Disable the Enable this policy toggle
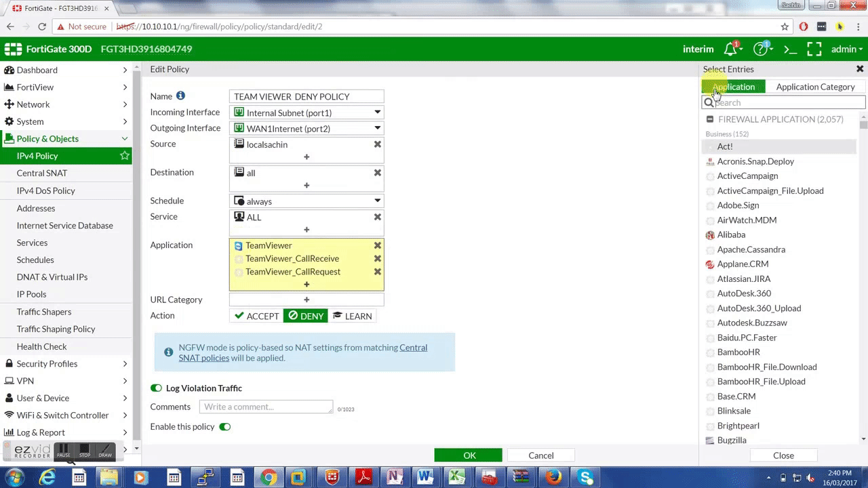868x488 pixels. (x=225, y=427)
